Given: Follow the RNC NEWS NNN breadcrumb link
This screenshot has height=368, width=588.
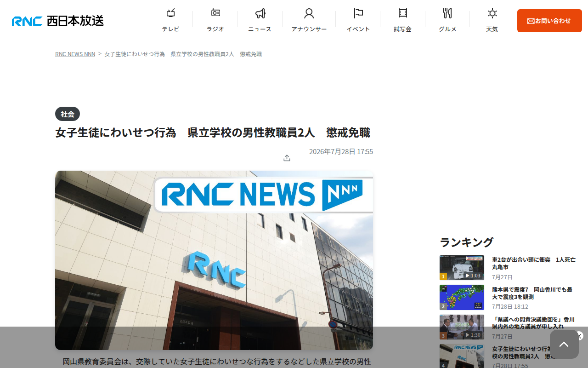Looking at the screenshot, I should [x=75, y=54].
